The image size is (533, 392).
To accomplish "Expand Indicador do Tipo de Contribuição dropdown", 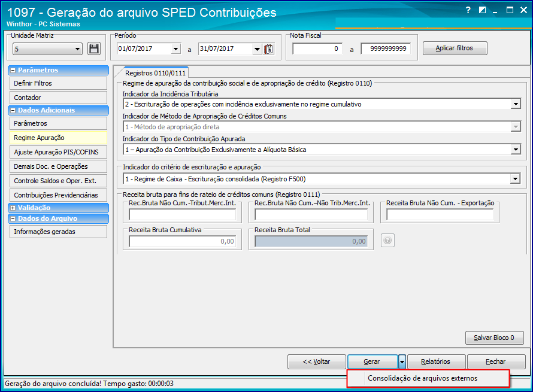I will [x=516, y=150].
